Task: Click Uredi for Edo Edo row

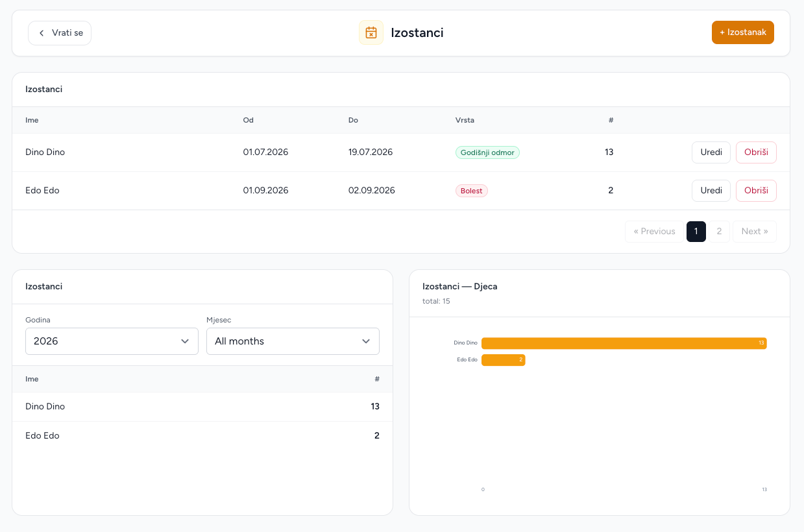Action: click(x=711, y=191)
